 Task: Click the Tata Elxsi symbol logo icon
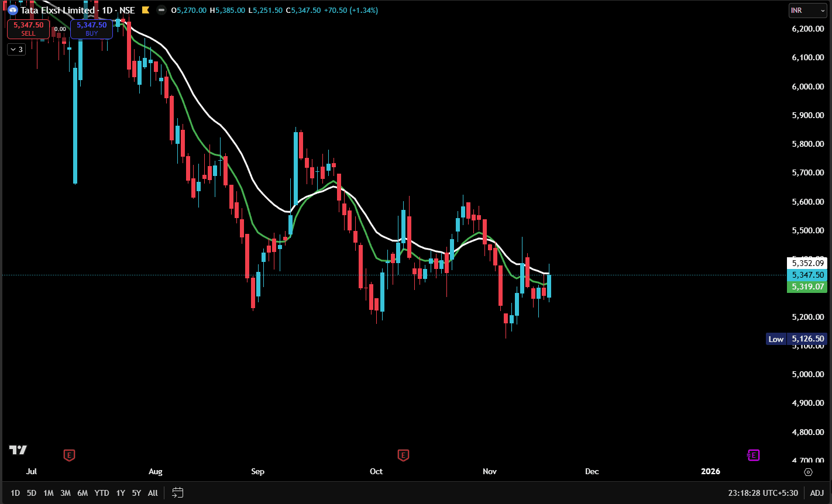12,11
